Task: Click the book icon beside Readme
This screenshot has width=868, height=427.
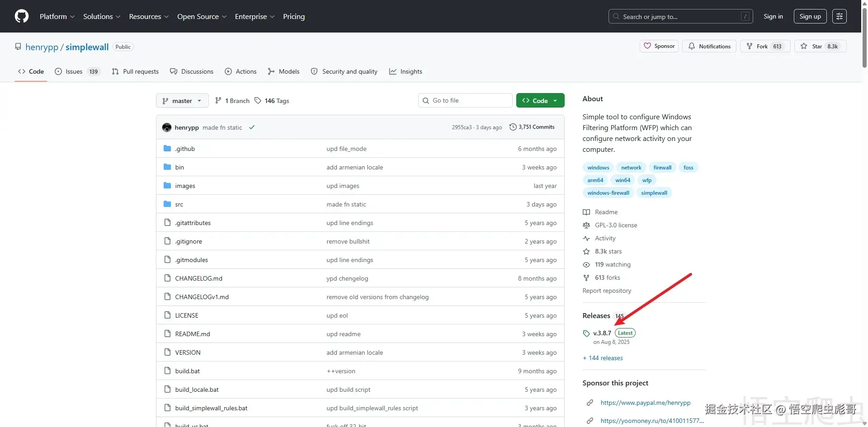Action: [x=586, y=212]
